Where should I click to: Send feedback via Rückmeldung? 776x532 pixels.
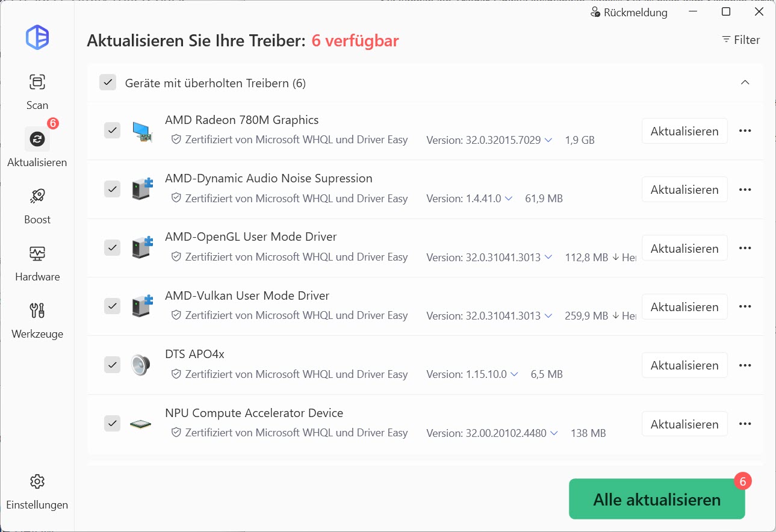pos(629,12)
